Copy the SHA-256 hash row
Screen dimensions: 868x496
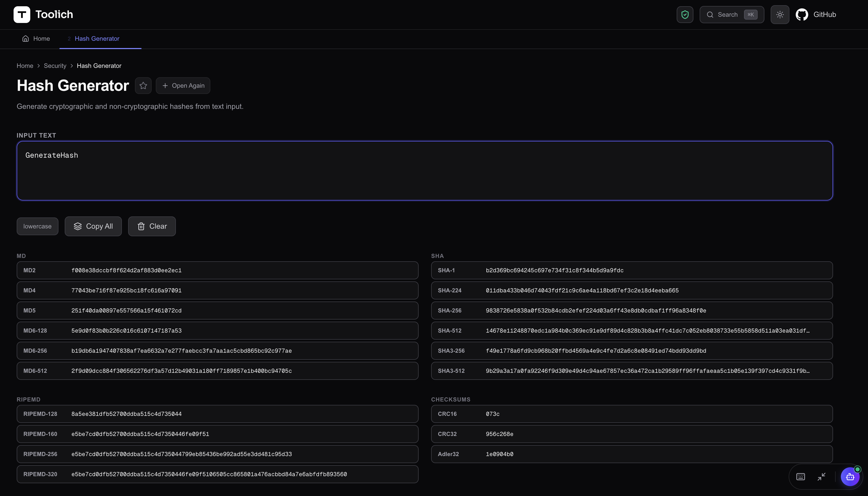click(632, 310)
